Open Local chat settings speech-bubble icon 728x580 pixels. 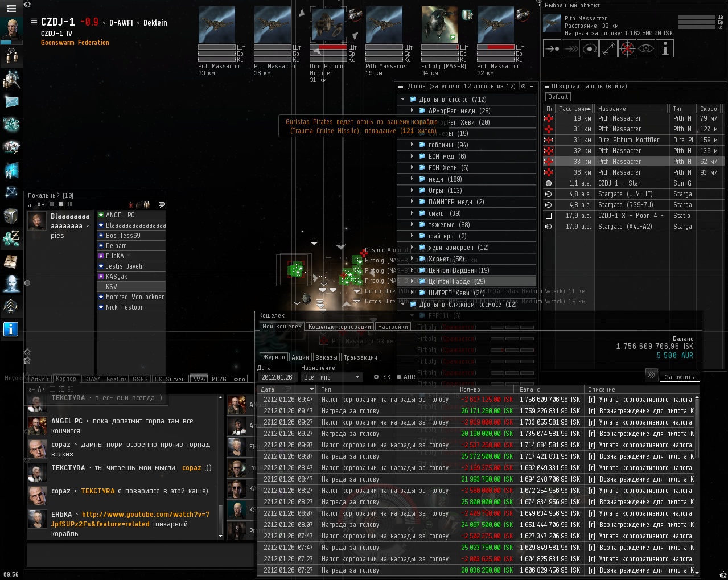(162, 205)
